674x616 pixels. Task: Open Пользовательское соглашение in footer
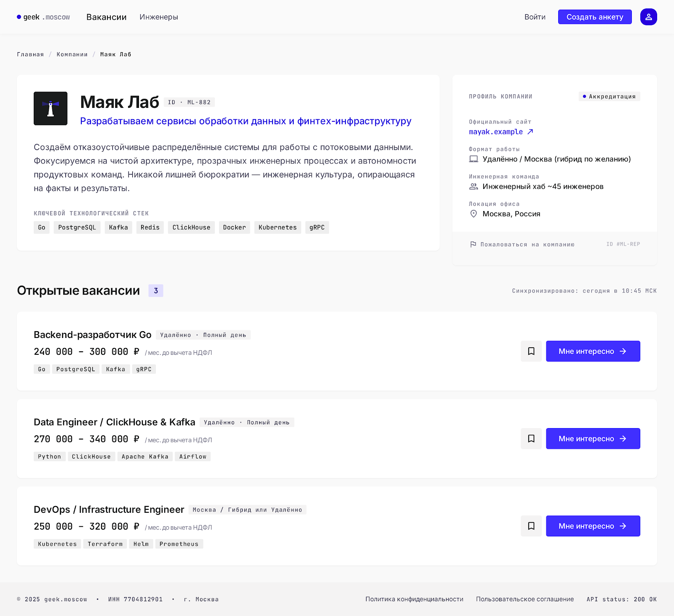click(525, 599)
